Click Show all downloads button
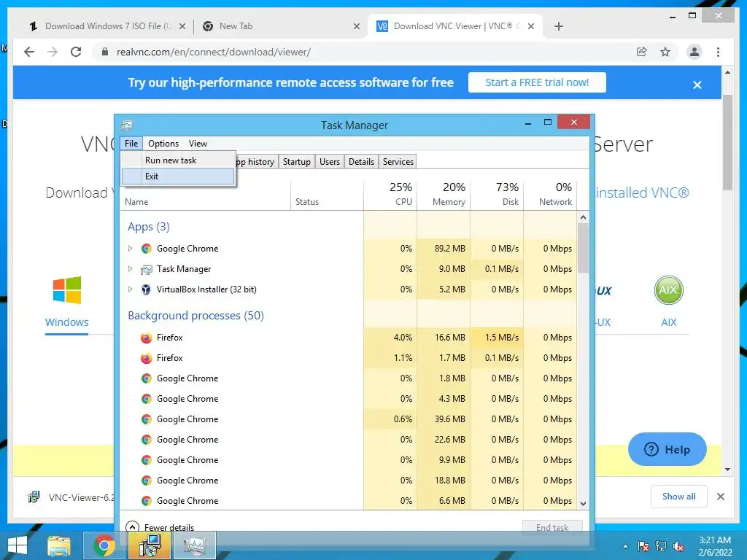The width and height of the screenshot is (747, 560). pos(679,496)
